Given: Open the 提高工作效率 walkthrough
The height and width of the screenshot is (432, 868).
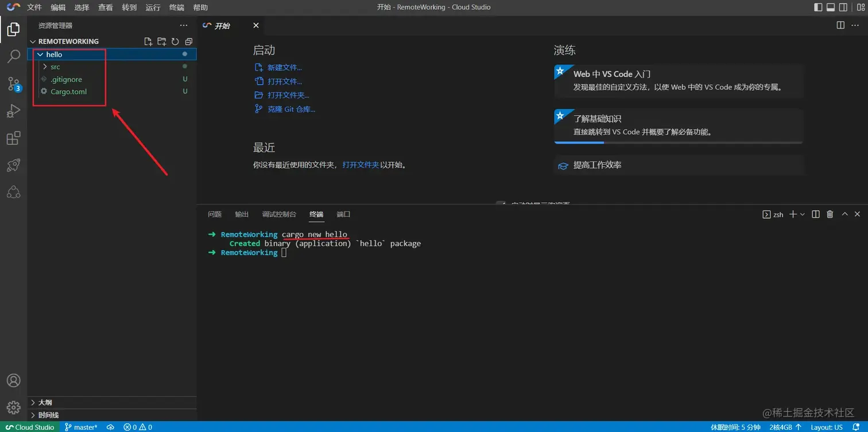Looking at the screenshot, I should point(679,165).
